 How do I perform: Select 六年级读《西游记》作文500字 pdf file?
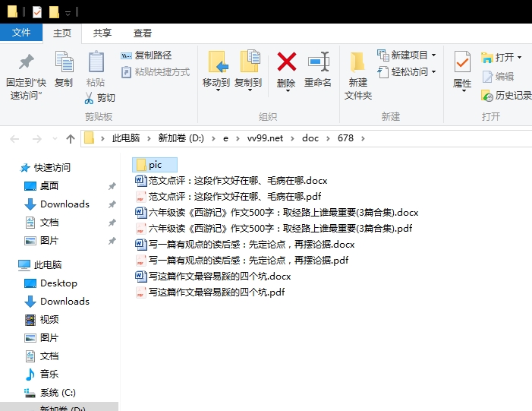tap(274, 228)
